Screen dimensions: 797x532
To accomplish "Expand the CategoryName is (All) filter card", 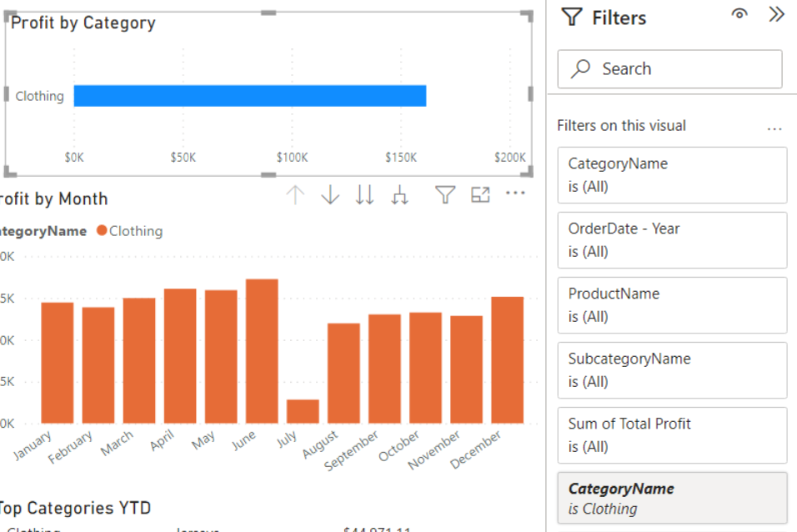I will (672, 175).
